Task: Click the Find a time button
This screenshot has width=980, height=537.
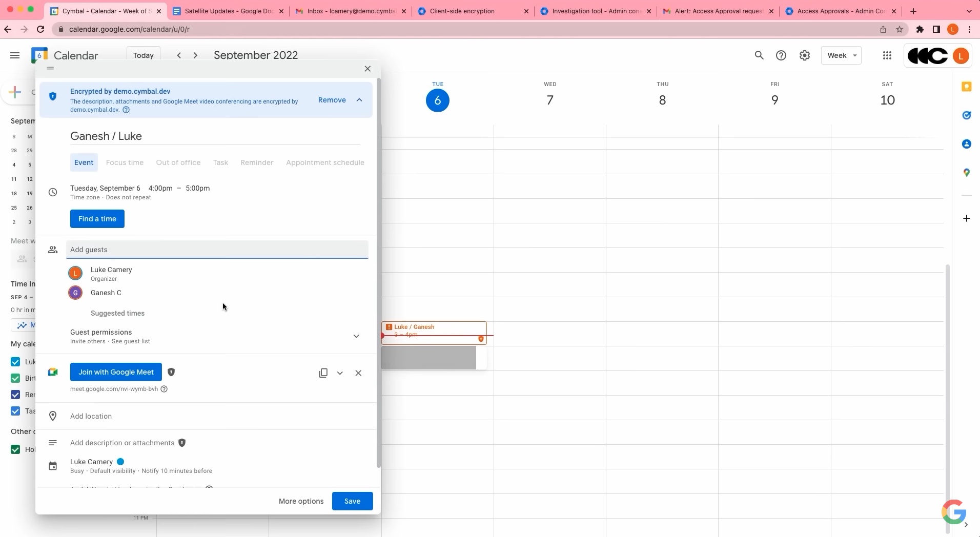Action: tap(97, 219)
